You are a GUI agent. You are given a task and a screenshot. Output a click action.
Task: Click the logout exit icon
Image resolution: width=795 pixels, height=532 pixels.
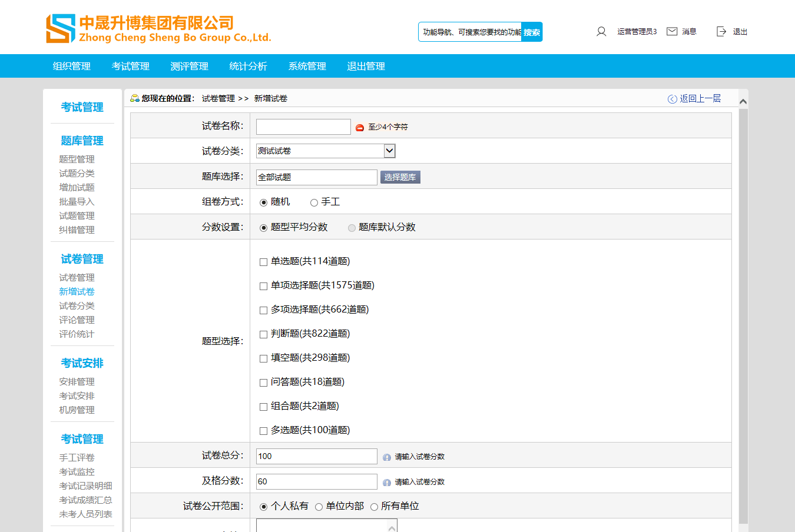point(721,32)
